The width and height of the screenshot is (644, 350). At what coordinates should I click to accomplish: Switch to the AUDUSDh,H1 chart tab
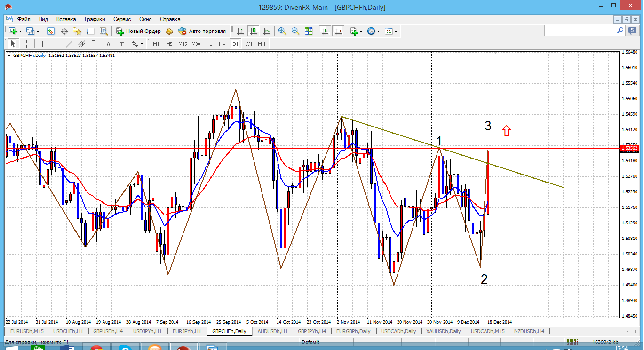273,331
